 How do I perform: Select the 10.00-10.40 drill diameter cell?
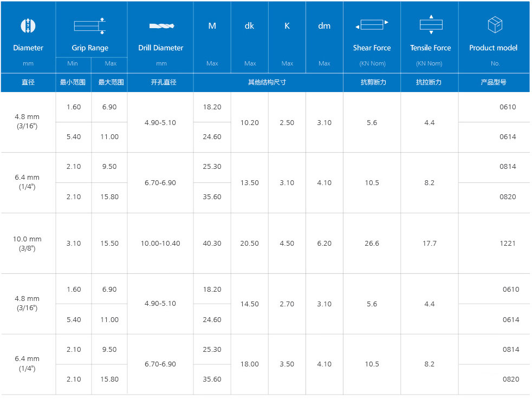point(160,244)
